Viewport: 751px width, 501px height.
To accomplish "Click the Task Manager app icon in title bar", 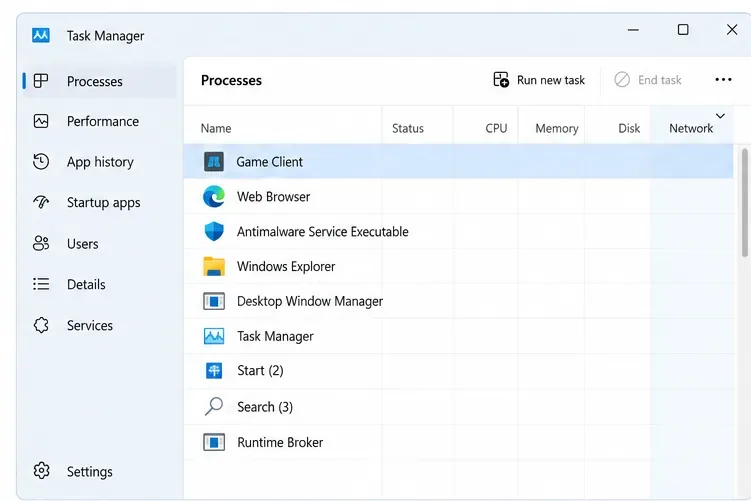I will click(x=41, y=35).
